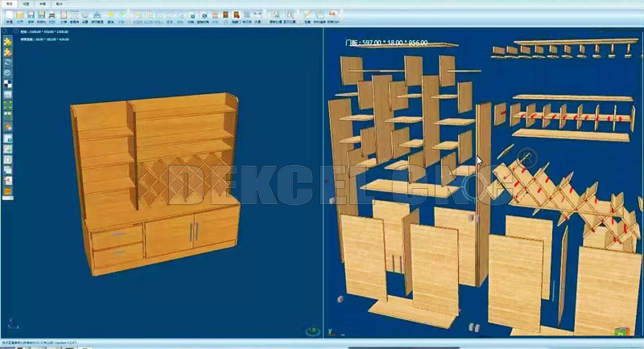Click the sidebar icon above the orange box
644x349 pixels.
pyautogui.click(x=7, y=180)
